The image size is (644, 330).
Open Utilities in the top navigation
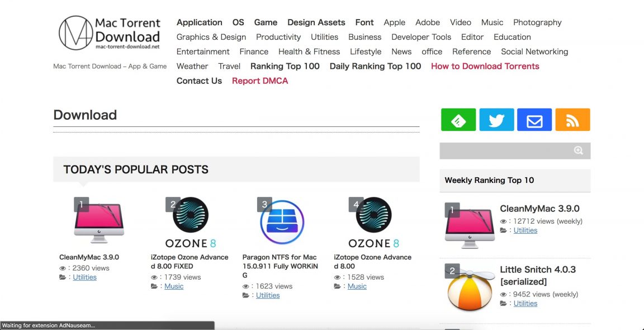click(x=324, y=37)
